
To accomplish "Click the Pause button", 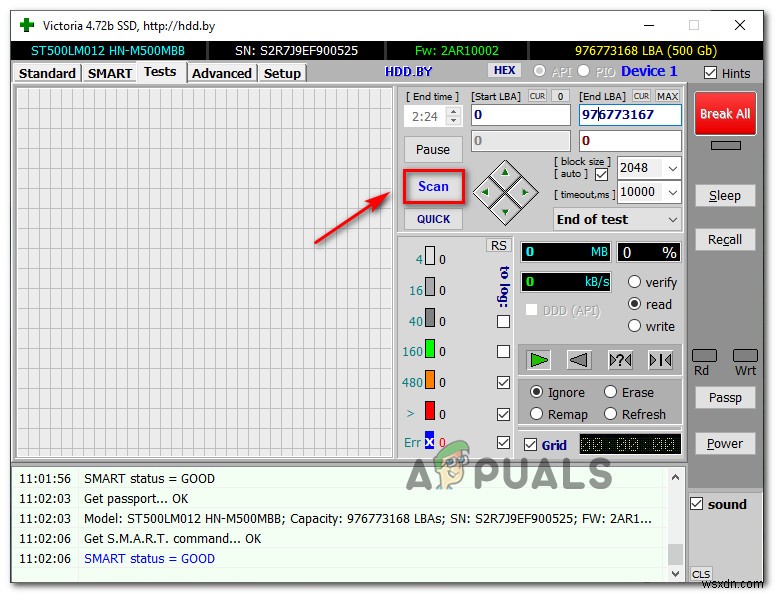I will click(433, 149).
